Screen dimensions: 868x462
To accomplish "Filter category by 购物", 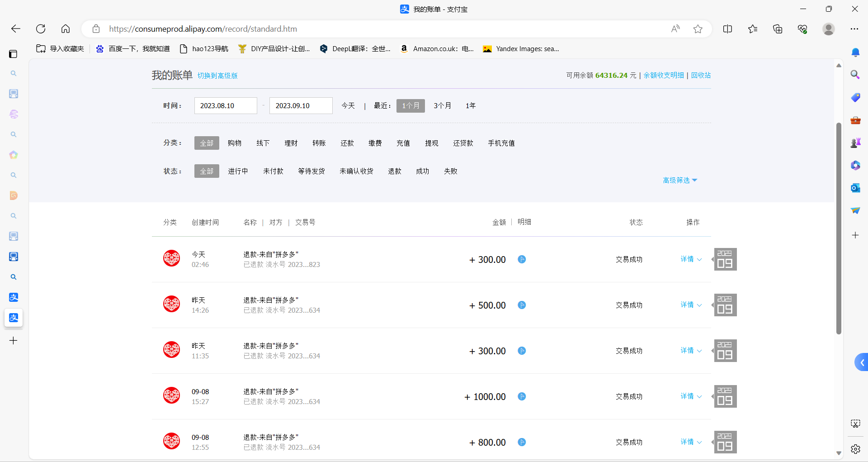I will pyautogui.click(x=235, y=143).
